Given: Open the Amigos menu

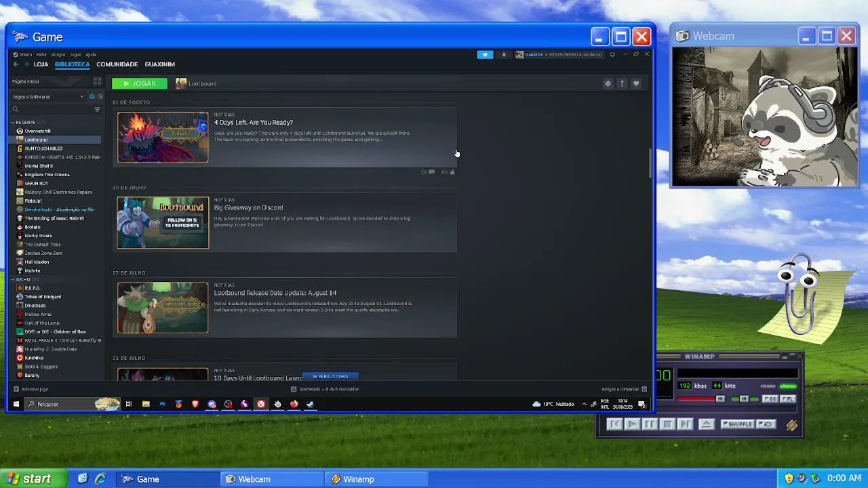Looking at the screenshot, I should click(x=58, y=54).
